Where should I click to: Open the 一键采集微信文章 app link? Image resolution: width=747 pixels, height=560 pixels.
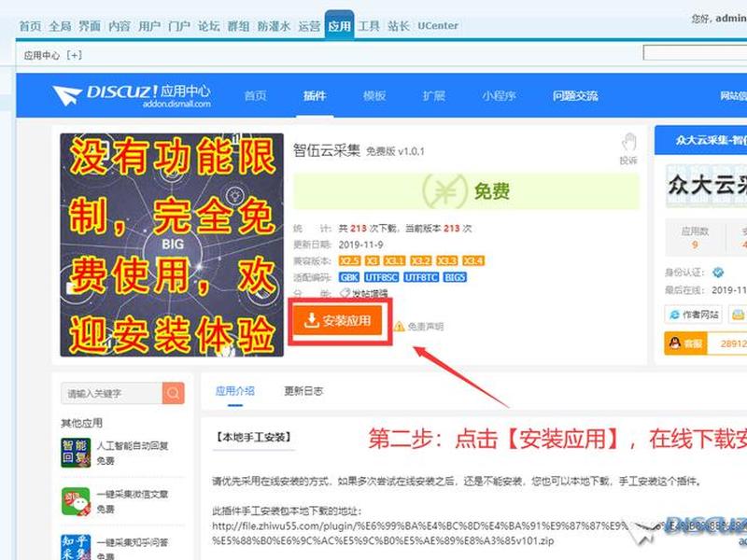pyautogui.click(x=133, y=495)
